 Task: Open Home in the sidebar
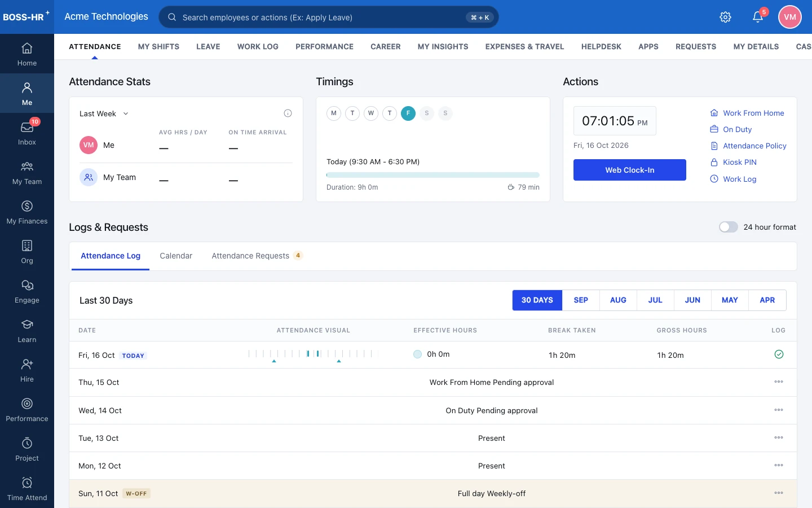click(x=27, y=54)
